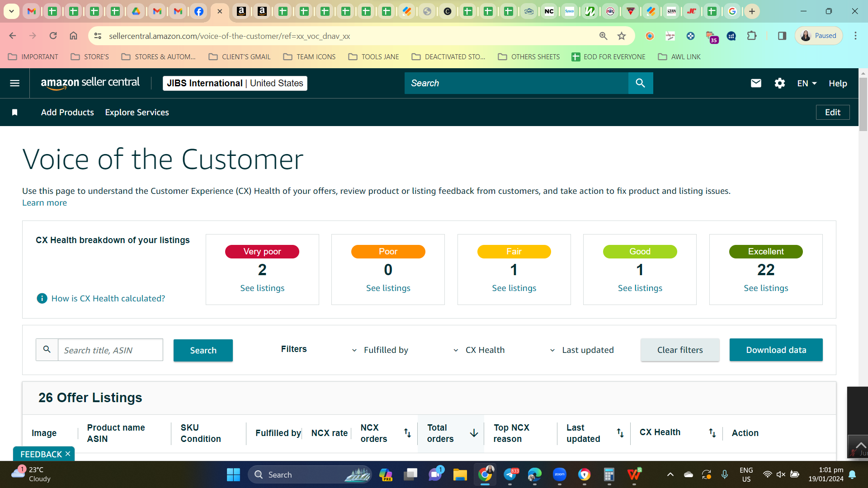This screenshot has width=868, height=488.
Task: Open the EN language dropdown
Action: pyautogui.click(x=807, y=83)
